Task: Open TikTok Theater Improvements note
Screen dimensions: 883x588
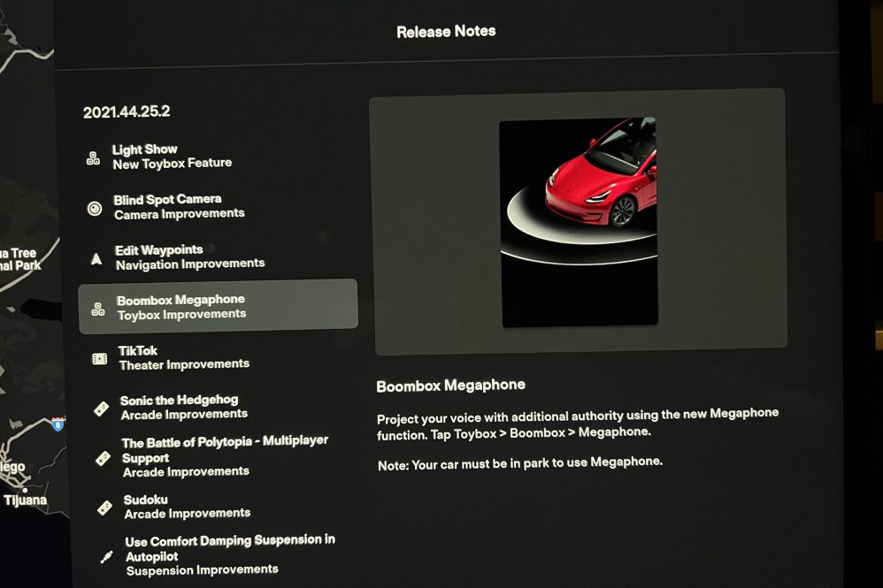Action: (x=184, y=357)
